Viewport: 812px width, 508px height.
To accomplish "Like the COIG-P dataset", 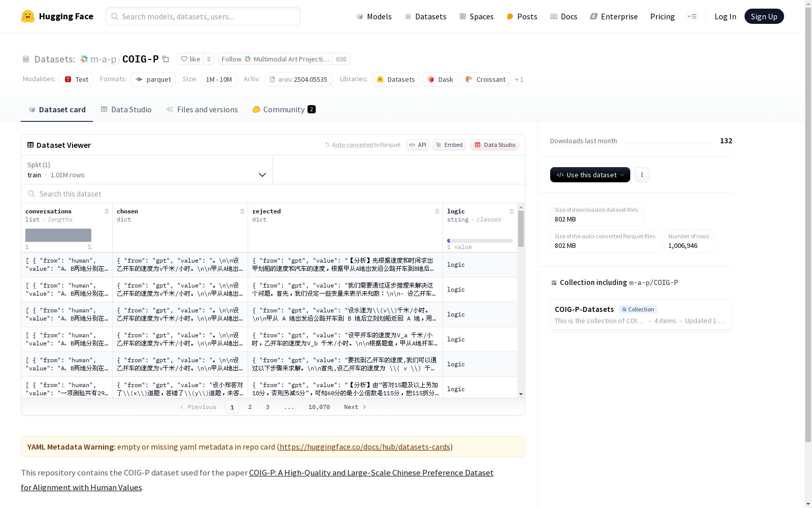I will [x=191, y=59].
